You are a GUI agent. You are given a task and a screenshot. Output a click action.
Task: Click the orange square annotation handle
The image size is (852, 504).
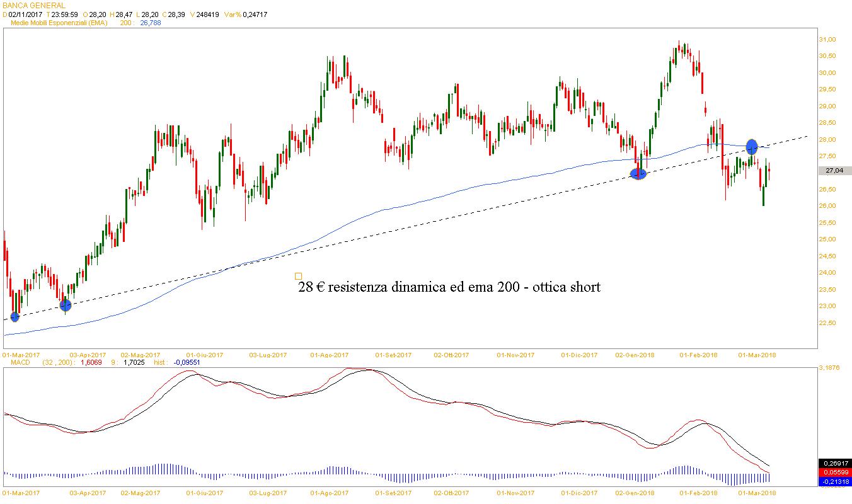point(298,276)
